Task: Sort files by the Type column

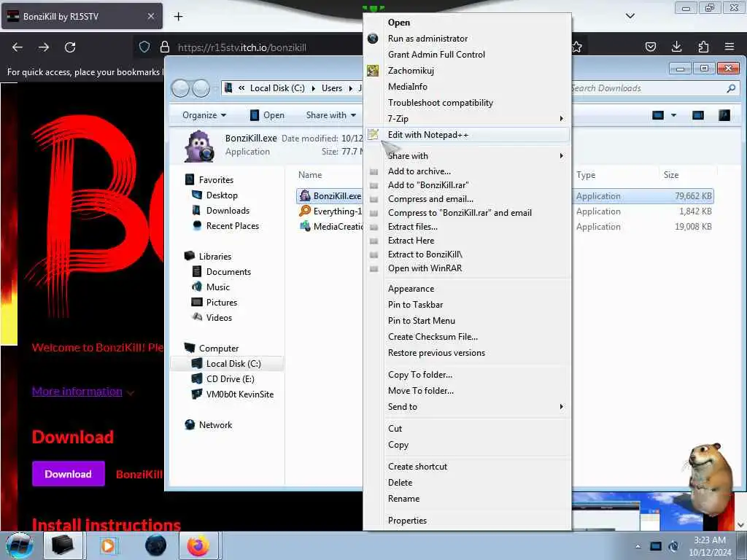Action: tap(586, 175)
